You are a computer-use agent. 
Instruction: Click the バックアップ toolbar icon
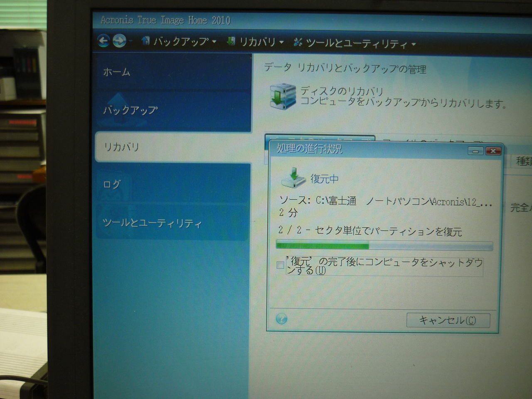click(x=145, y=41)
